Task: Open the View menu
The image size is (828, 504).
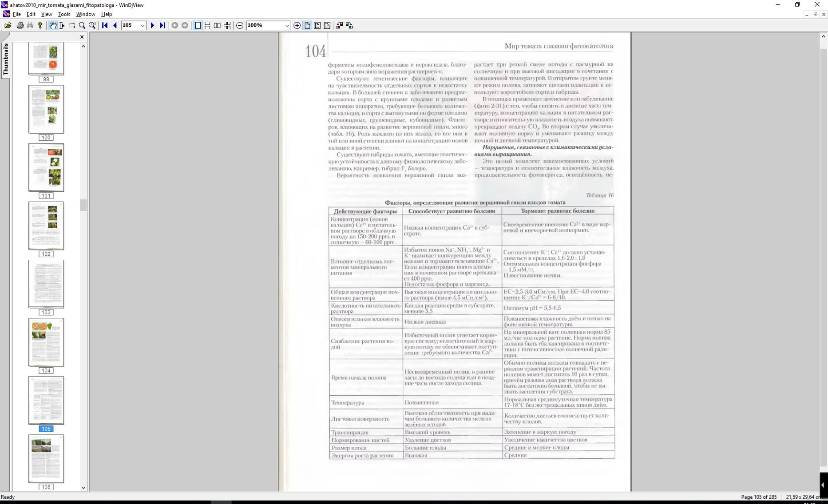Action: 47,14
